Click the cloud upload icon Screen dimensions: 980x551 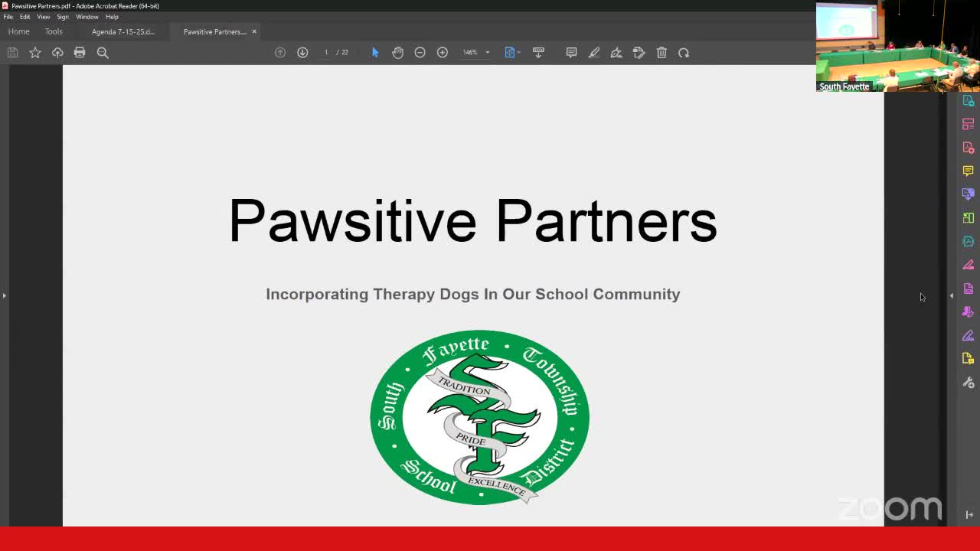(x=57, y=53)
